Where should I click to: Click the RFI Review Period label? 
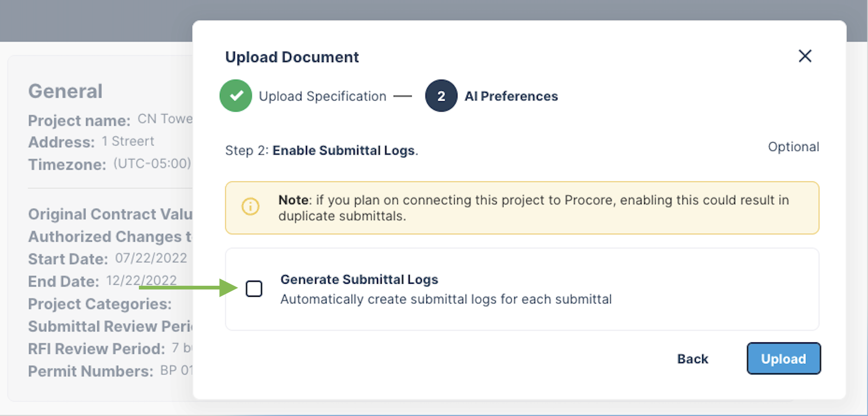coord(96,349)
